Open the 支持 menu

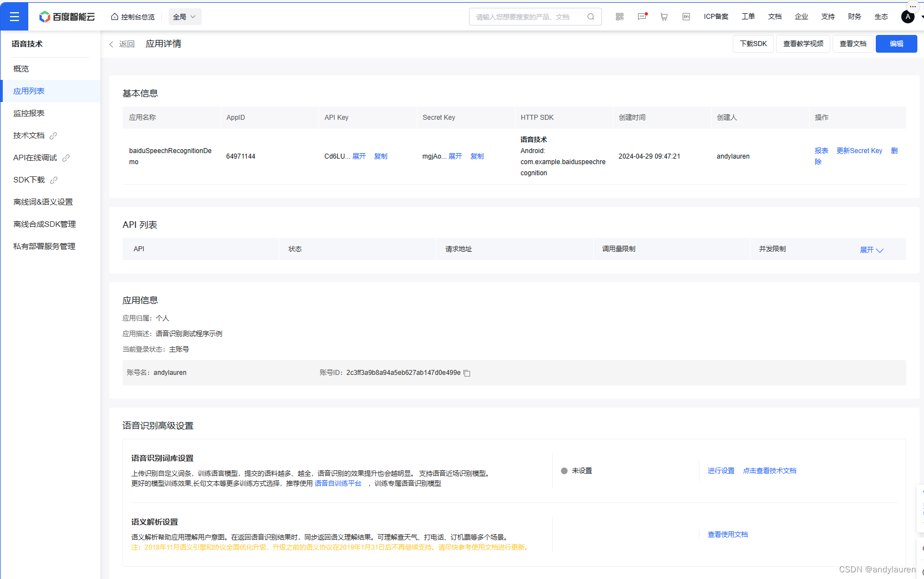tap(828, 17)
